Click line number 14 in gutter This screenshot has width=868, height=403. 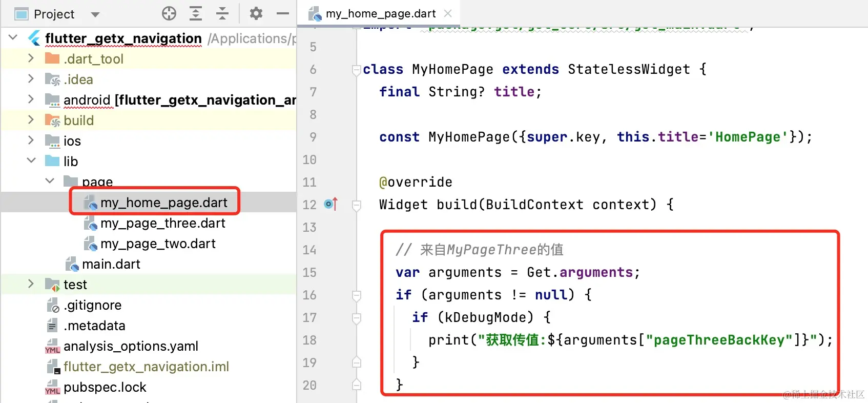309,250
